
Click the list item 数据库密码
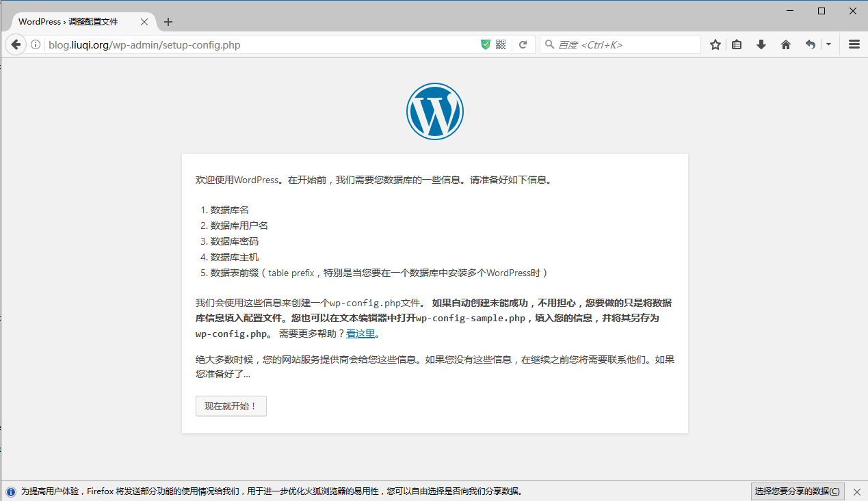point(235,241)
